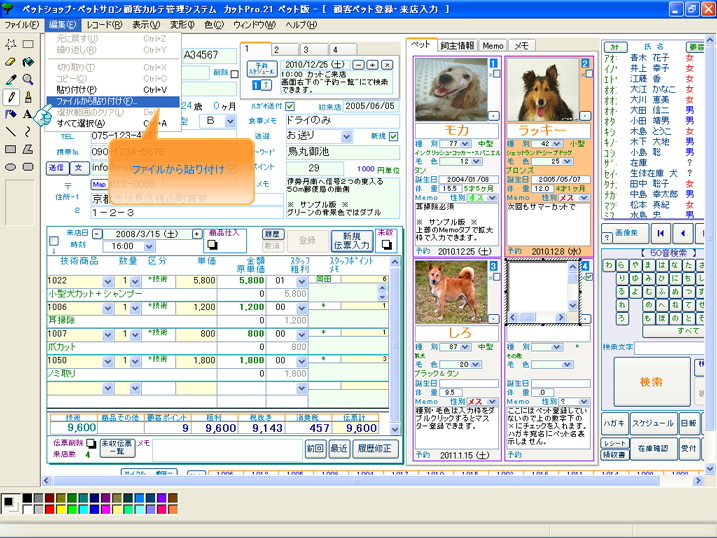717x538 pixels.
Task: Click the blue number 1 badge on モカ
Action: tap(494, 63)
